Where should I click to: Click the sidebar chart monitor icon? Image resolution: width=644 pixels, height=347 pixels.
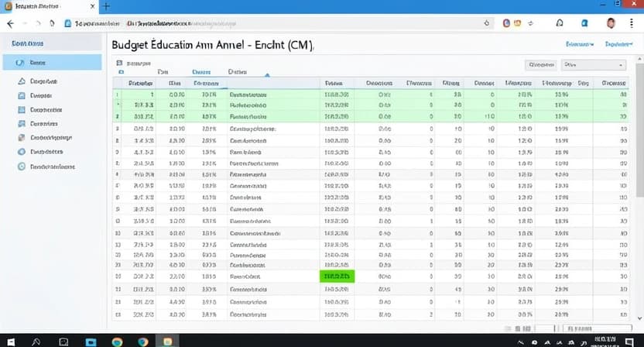tap(22, 123)
